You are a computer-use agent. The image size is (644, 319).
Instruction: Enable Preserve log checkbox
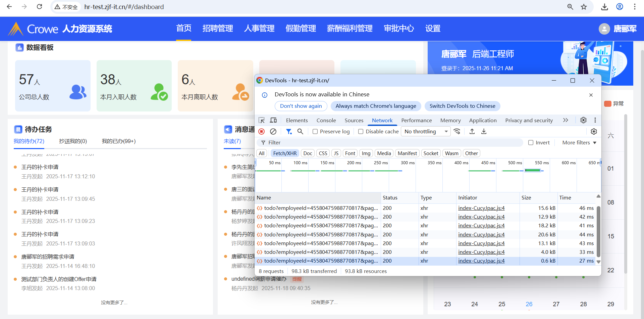point(315,132)
